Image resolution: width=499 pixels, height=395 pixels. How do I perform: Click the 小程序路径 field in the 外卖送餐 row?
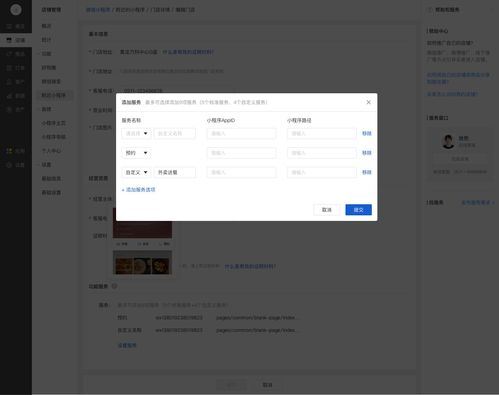322,172
